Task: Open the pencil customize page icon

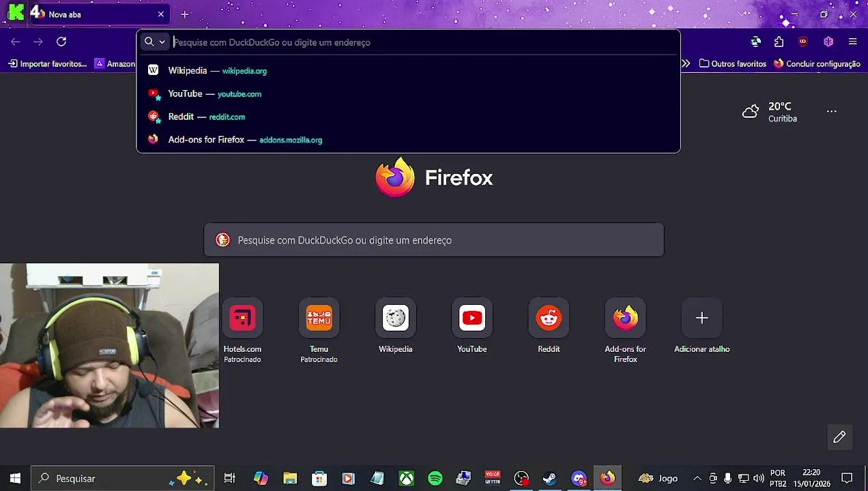Action: (839, 437)
